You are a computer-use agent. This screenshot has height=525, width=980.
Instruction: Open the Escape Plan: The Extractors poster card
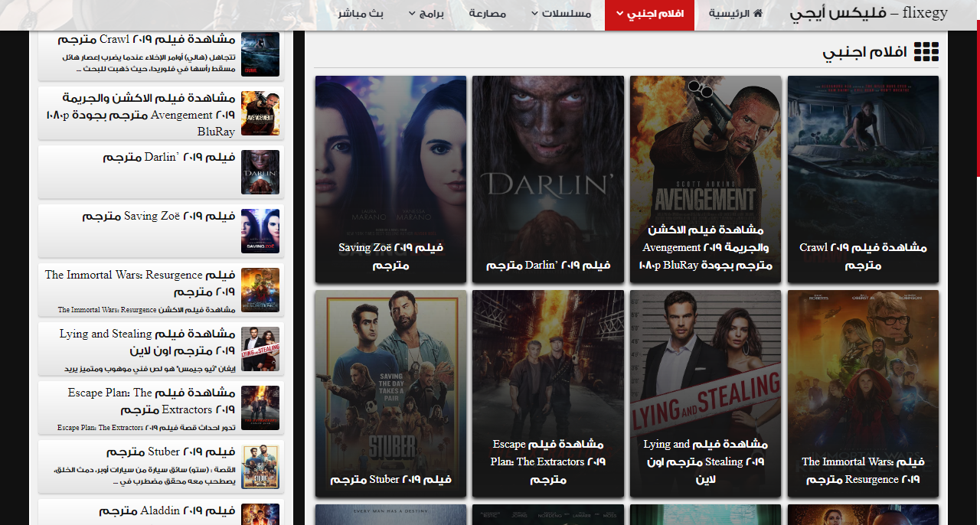point(548,393)
